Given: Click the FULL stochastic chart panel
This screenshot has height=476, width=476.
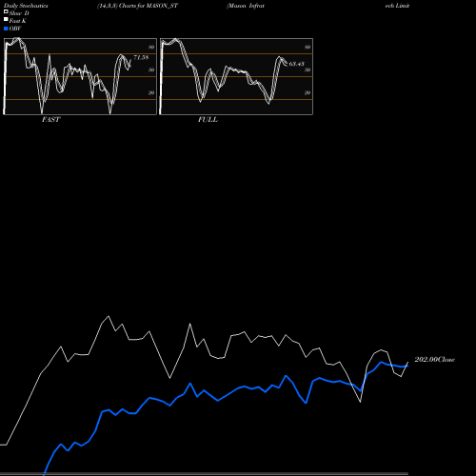Looking at the screenshot, I should [x=236, y=76].
